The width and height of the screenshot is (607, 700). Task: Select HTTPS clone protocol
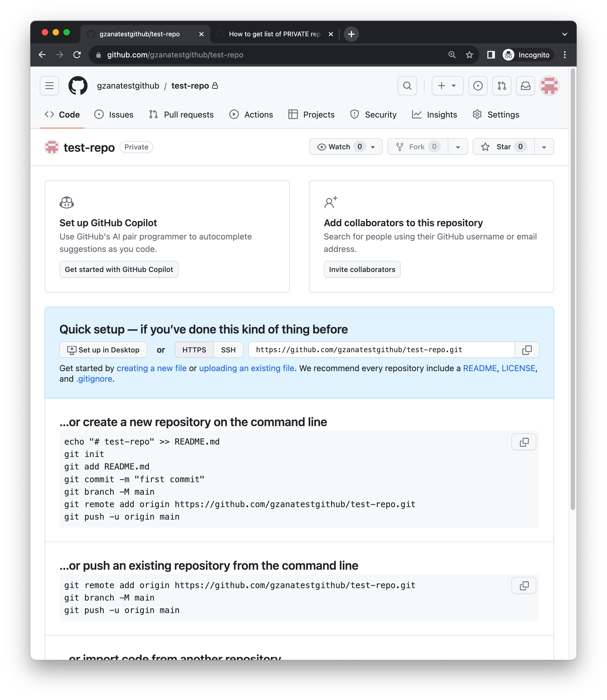(x=194, y=350)
